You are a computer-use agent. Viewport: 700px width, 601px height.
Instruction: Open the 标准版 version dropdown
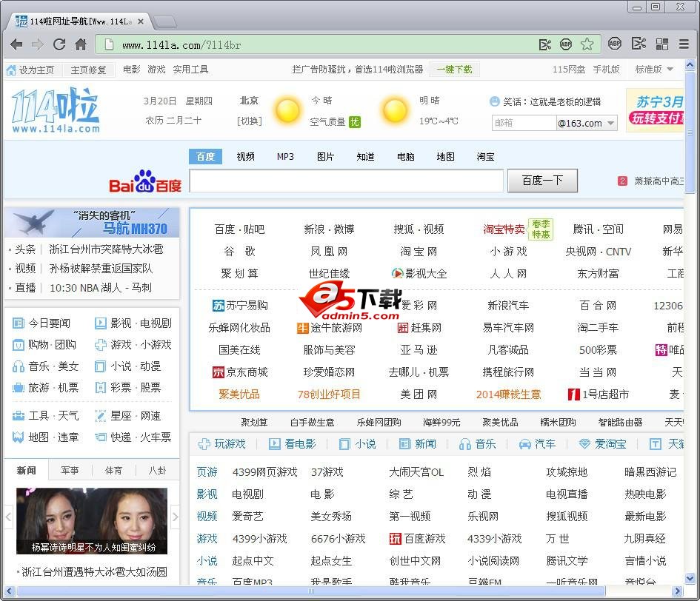654,70
